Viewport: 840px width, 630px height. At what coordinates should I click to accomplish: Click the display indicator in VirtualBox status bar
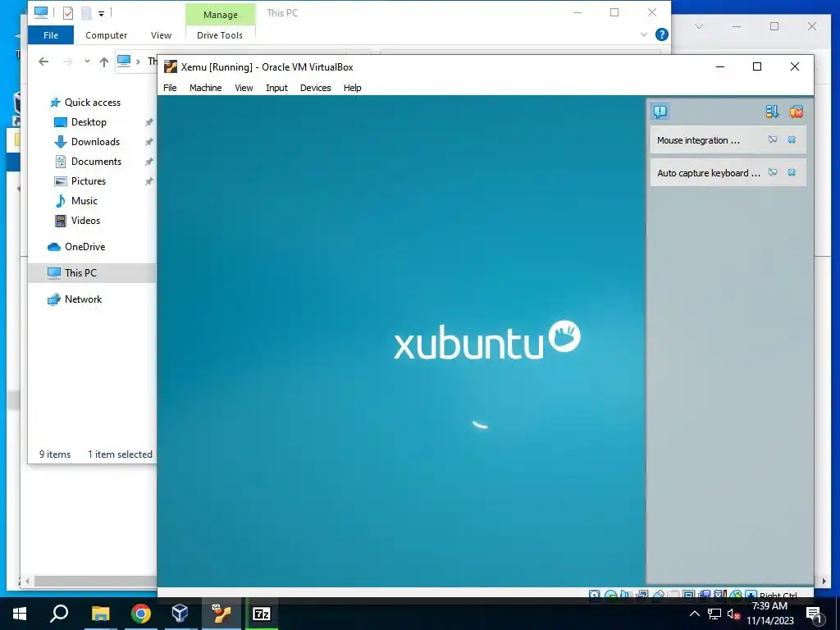coord(688,594)
